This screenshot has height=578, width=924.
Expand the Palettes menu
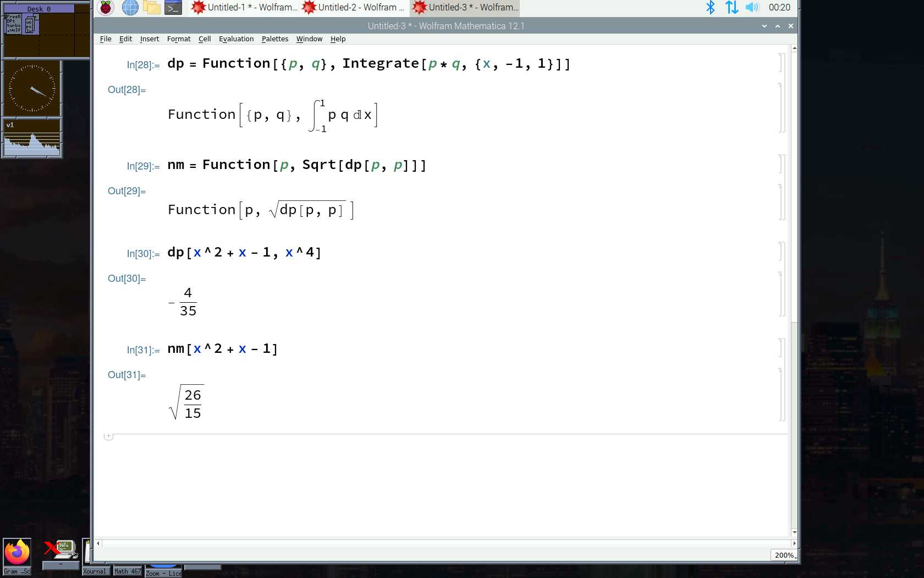274,39
